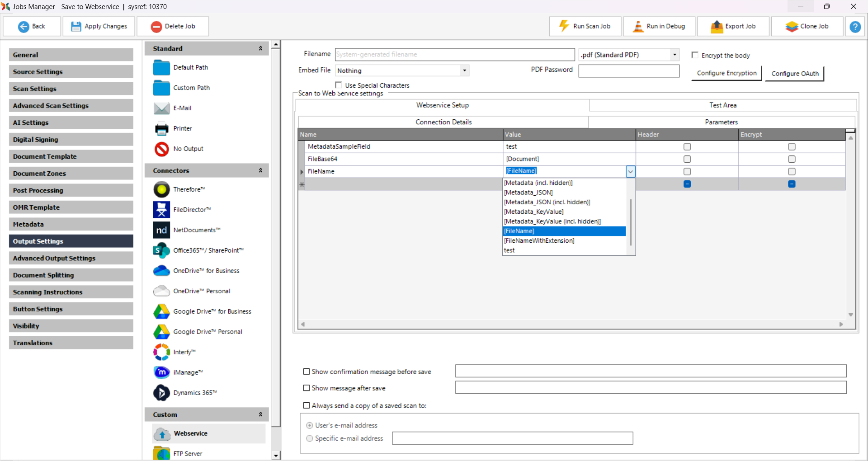Select the iManage connector icon
Image resolution: width=868 pixels, height=461 pixels.
tap(161, 372)
